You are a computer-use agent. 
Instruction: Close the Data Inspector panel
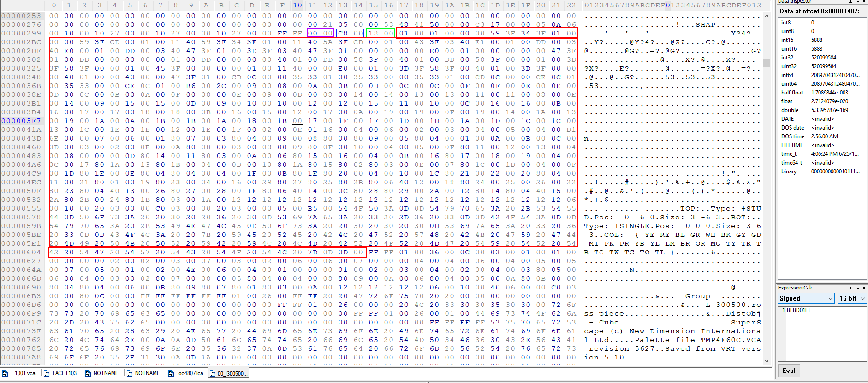coord(864,2)
